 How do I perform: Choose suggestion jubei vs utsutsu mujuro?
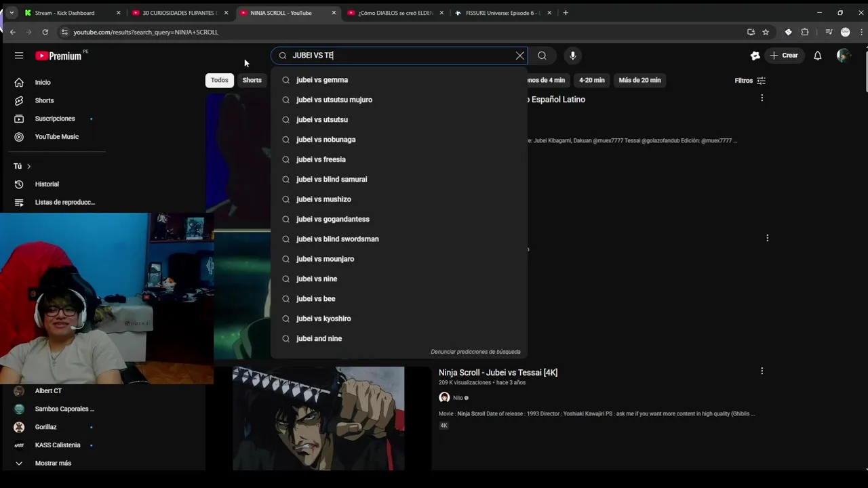(x=399, y=100)
